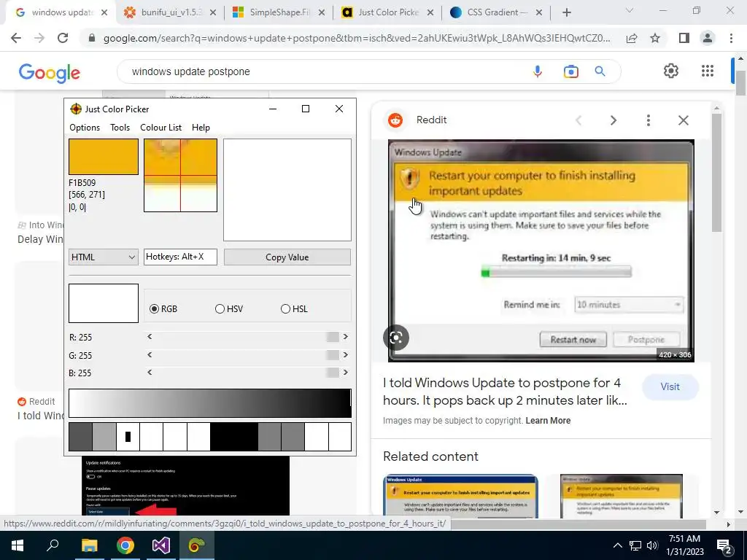
Task: Open Visual Studio from taskbar
Action: pos(161,545)
